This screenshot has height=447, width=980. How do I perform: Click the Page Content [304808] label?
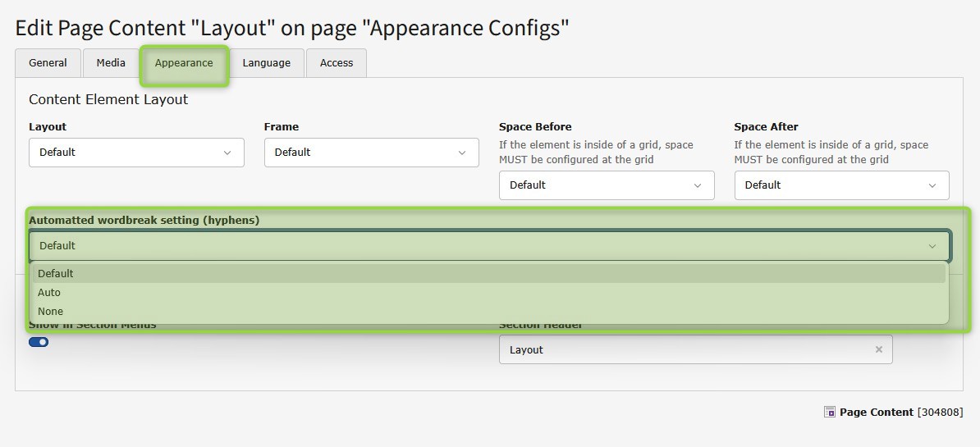pos(900,413)
